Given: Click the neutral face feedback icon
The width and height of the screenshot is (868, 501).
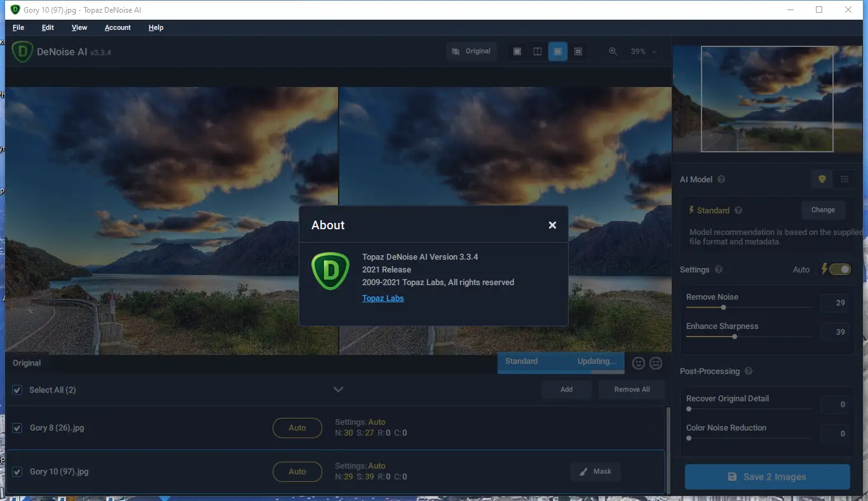Looking at the screenshot, I should tap(656, 363).
